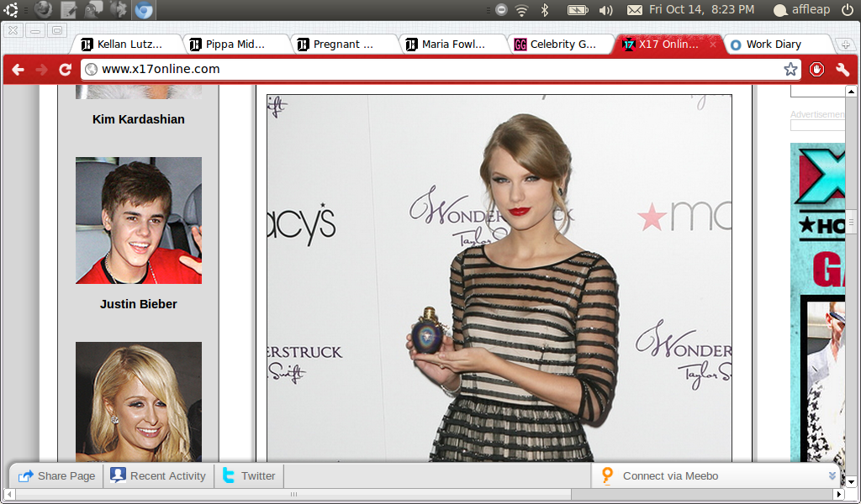This screenshot has width=861, height=504.
Task: Open the Pidgin chat launcher icon
Action: click(94, 9)
